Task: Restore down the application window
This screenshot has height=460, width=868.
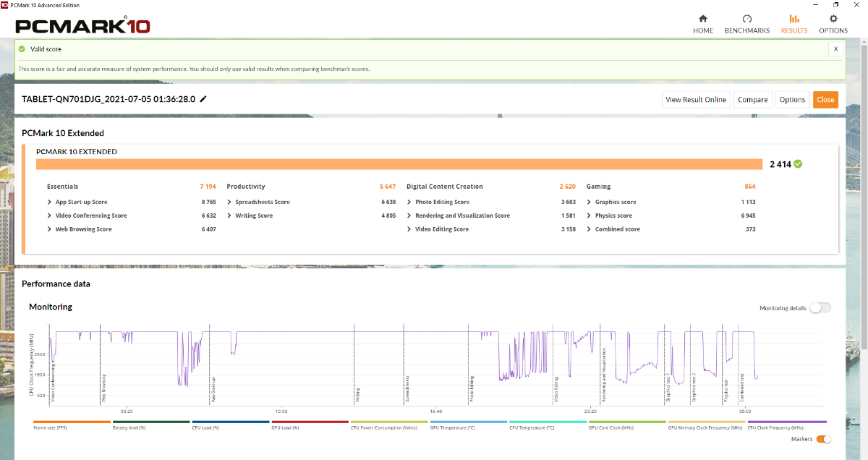Action: tap(836, 5)
